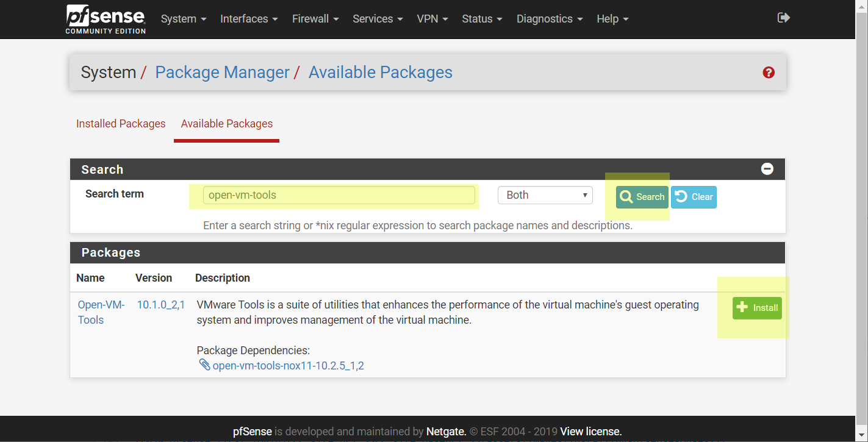
Task: Click the Clear button
Action: [694, 197]
